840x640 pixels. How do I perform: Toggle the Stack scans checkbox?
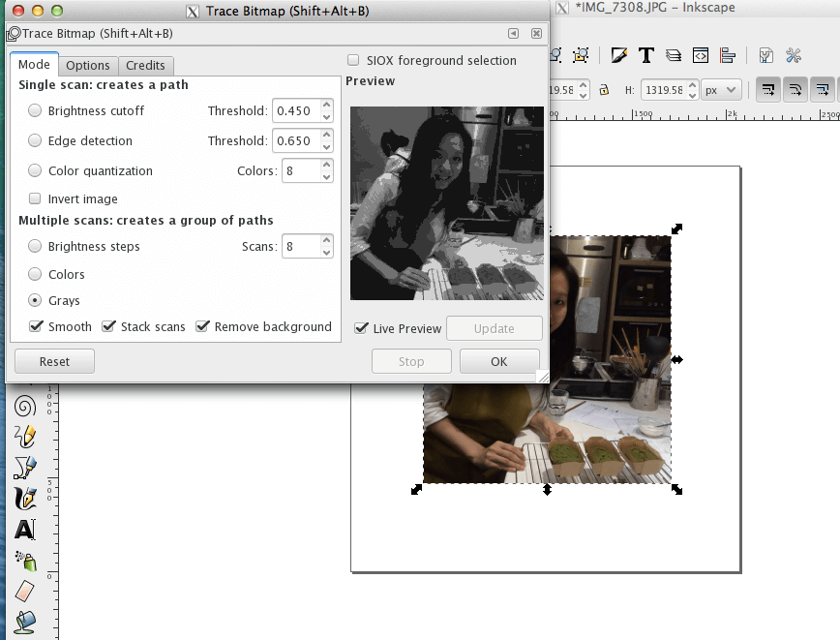coord(108,326)
